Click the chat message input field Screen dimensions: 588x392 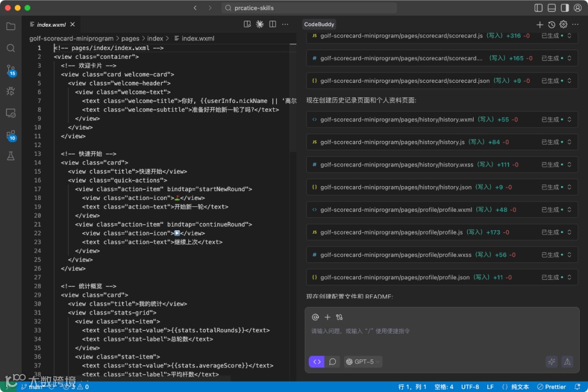coord(442,331)
